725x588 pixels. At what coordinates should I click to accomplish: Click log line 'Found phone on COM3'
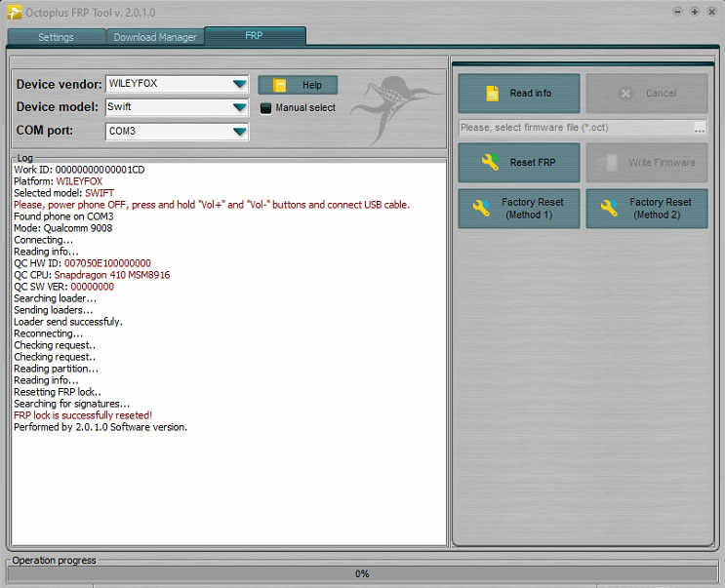point(63,216)
